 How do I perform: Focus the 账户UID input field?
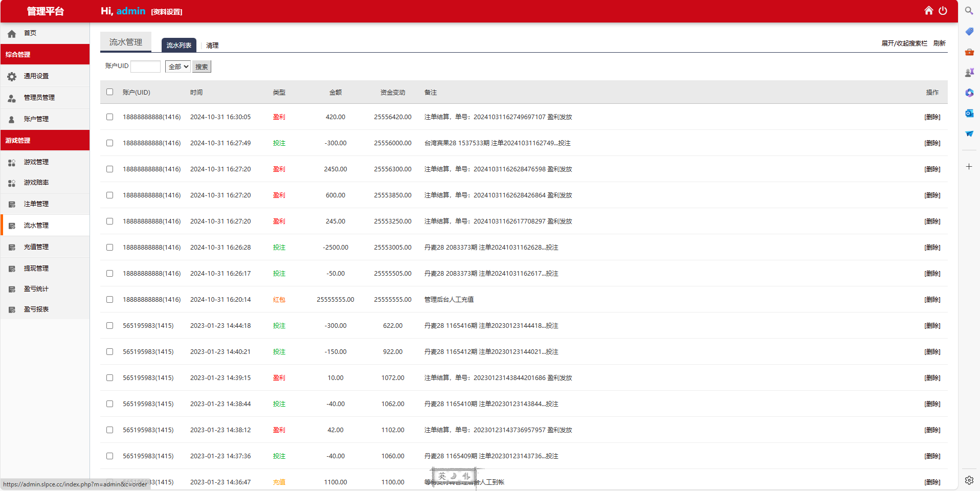click(145, 66)
